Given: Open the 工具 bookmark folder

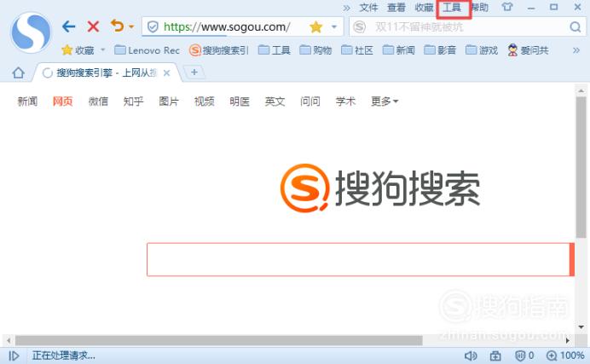Looking at the screenshot, I should (x=275, y=50).
